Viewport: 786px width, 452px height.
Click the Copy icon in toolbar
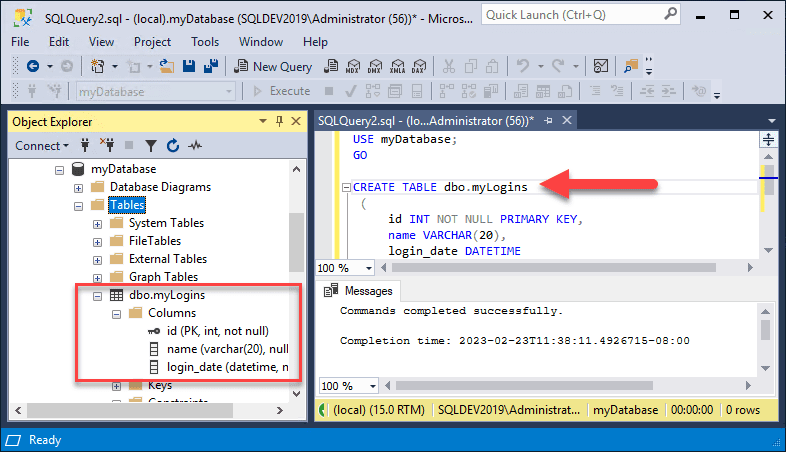[x=471, y=66]
